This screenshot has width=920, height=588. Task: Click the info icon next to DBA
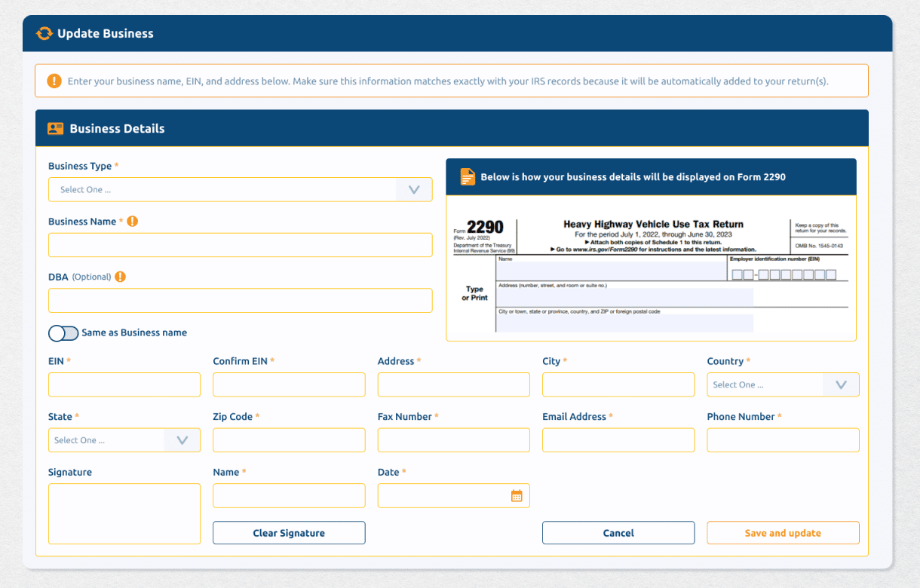[120, 277]
